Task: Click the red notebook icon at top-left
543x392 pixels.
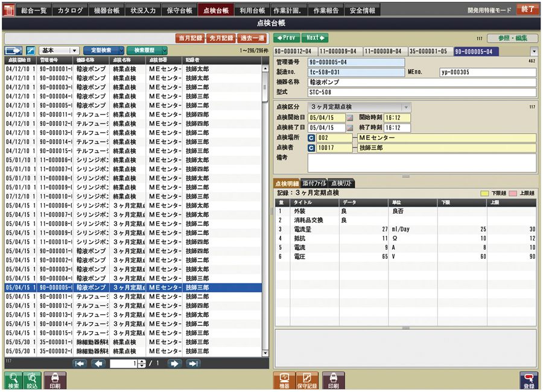Action: click(x=8, y=10)
